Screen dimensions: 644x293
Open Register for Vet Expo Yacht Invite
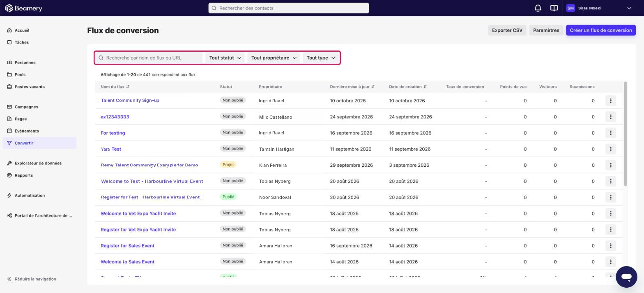click(138, 230)
